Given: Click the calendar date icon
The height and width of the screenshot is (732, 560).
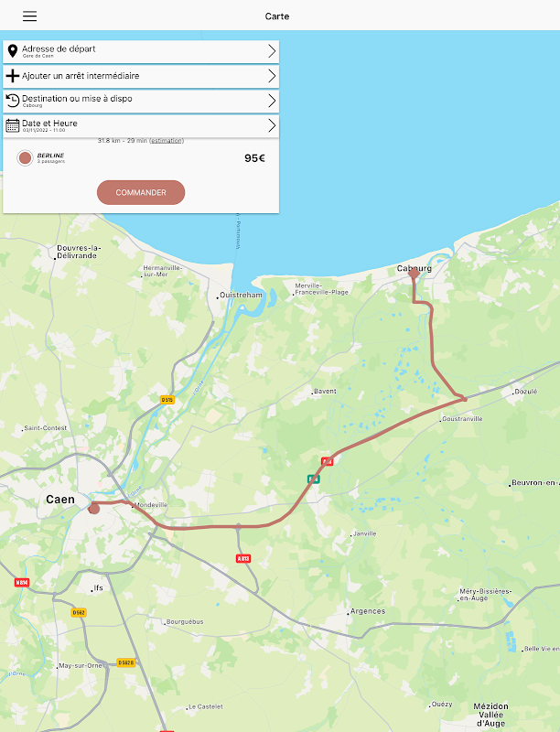Looking at the screenshot, I should coord(13,125).
